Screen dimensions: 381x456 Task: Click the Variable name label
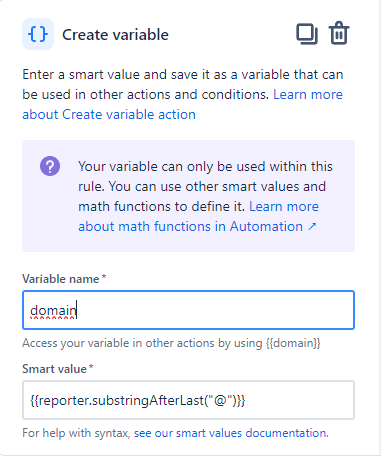click(x=61, y=279)
